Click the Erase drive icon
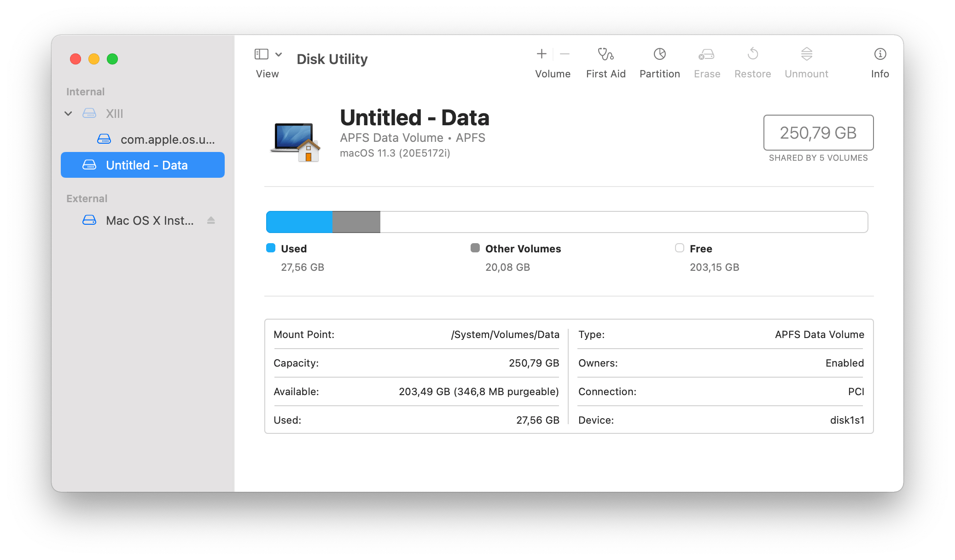The width and height of the screenshot is (955, 560). [x=706, y=54]
